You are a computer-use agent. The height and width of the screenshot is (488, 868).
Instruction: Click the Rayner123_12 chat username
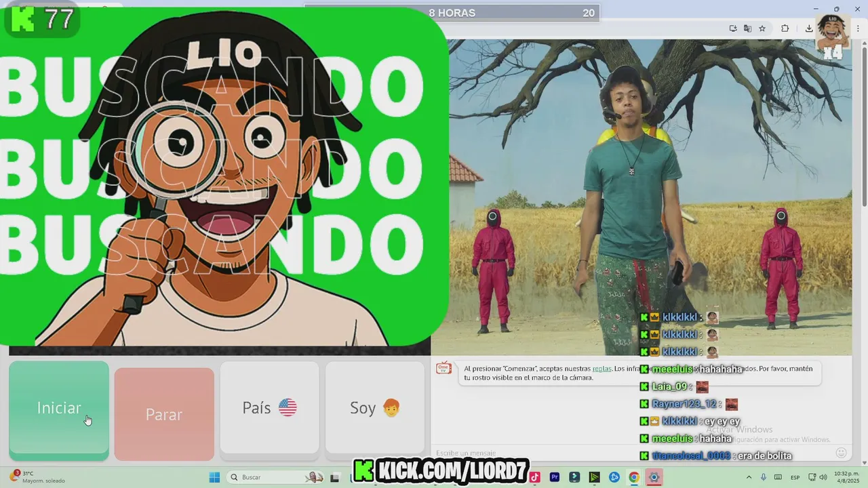[684, 404]
